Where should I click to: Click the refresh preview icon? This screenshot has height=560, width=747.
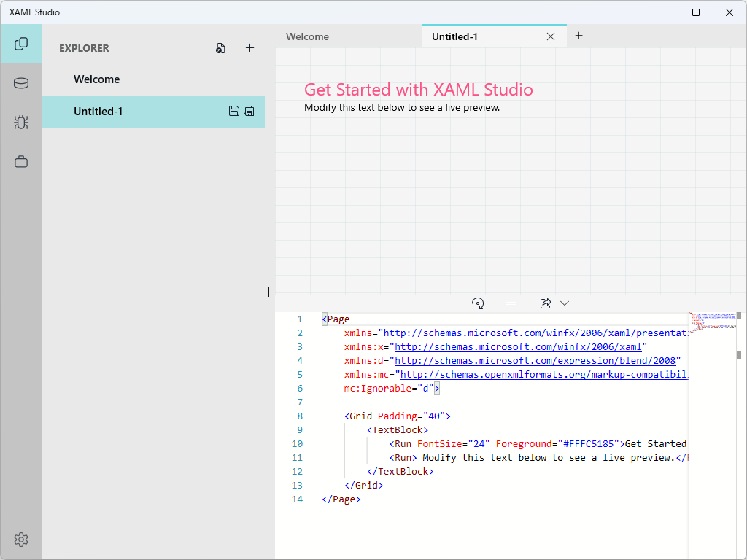(478, 303)
